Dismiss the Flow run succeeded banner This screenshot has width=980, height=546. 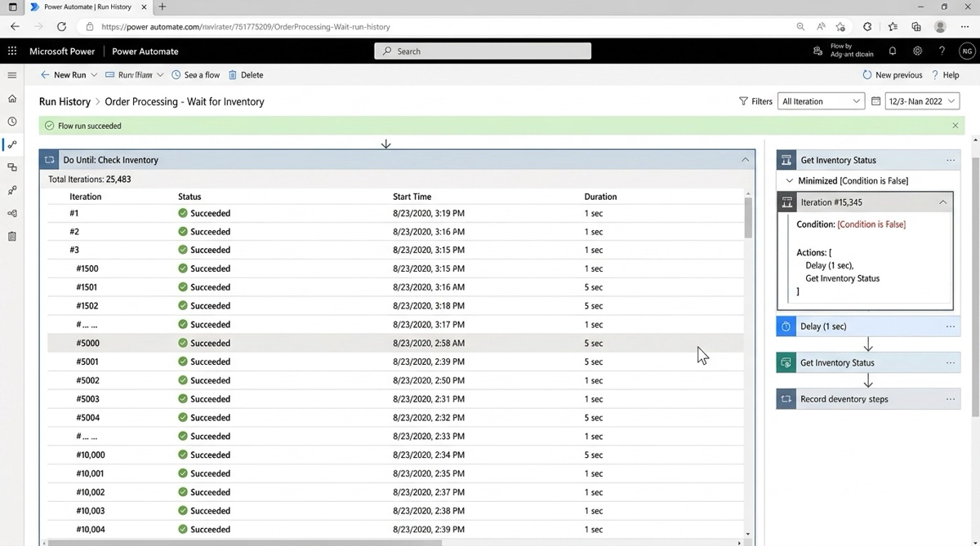click(x=955, y=126)
